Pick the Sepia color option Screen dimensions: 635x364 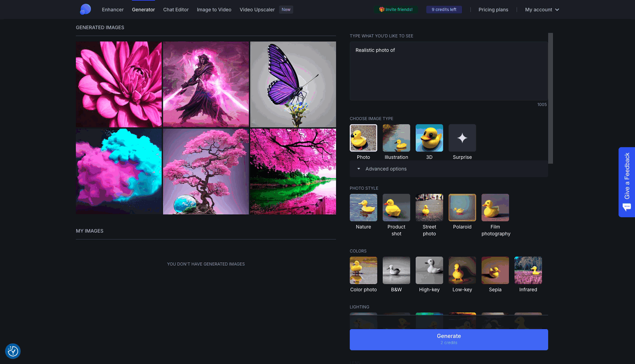tap(495, 271)
